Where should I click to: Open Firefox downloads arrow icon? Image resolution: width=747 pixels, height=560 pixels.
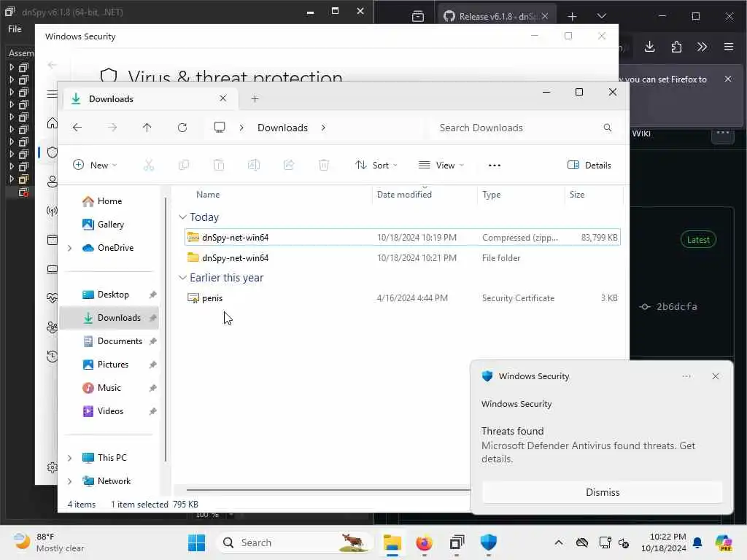650,47
